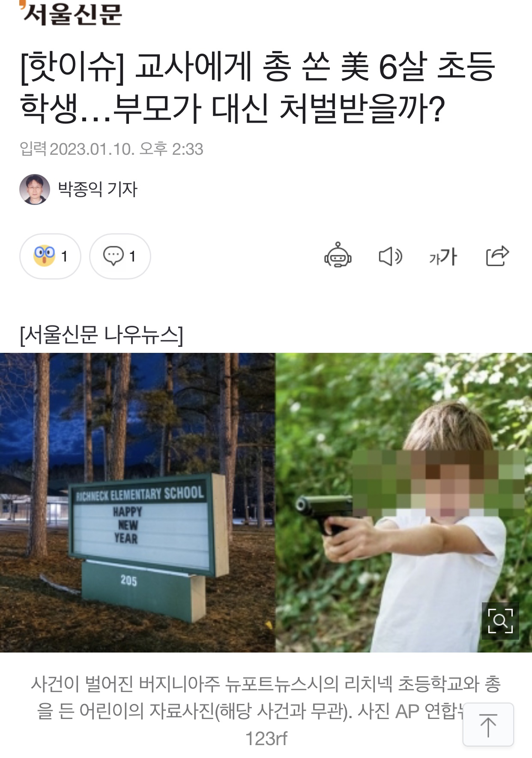Open the Richneck Elementary School sign photo

[137, 502]
